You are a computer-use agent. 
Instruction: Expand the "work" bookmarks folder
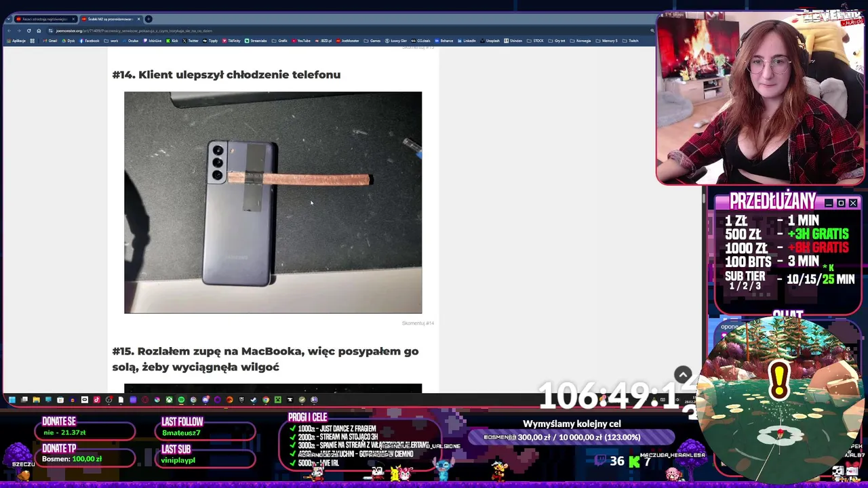tap(111, 41)
